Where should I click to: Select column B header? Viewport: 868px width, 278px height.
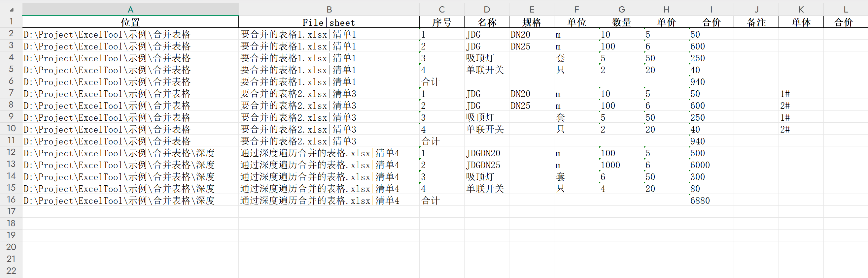(329, 10)
